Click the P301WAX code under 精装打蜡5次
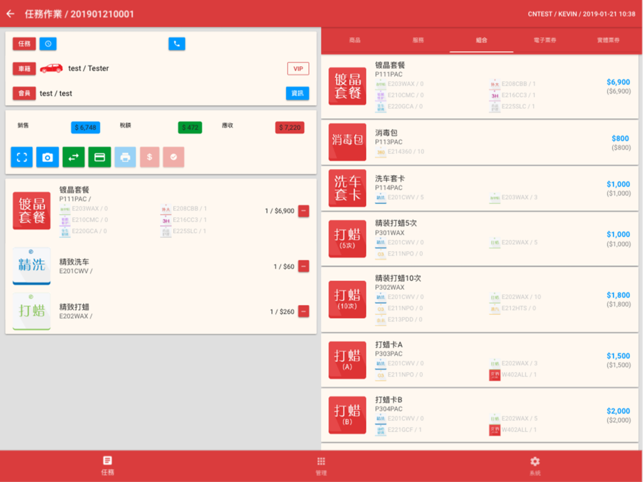Image resolution: width=643 pixels, height=482 pixels. tap(389, 233)
